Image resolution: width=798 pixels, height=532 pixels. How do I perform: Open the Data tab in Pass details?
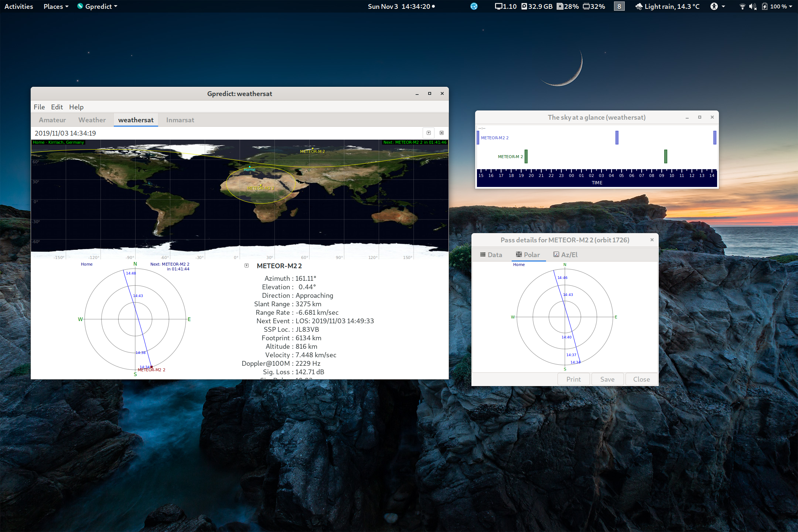(x=491, y=255)
